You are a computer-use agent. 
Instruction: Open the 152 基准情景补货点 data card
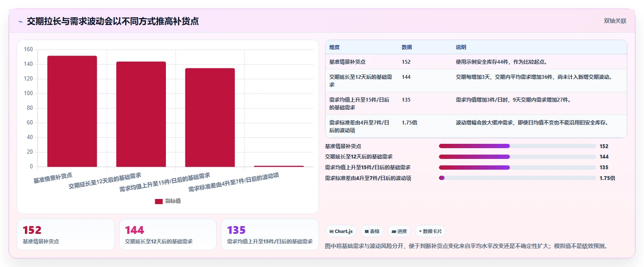point(66,234)
